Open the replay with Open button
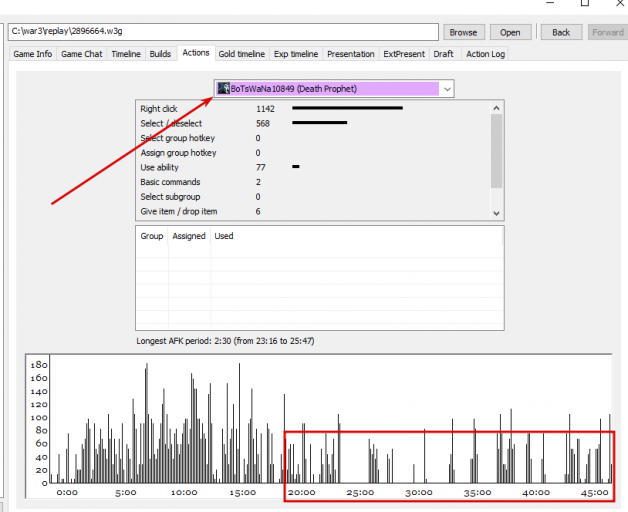 click(x=510, y=32)
